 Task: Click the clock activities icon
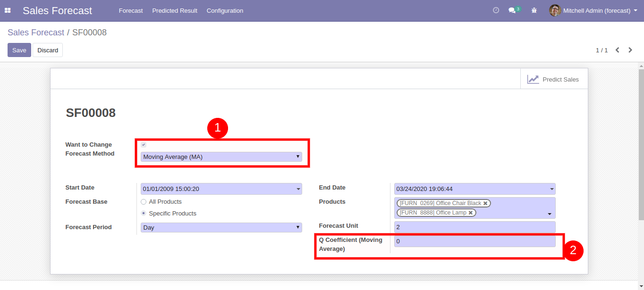click(496, 10)
